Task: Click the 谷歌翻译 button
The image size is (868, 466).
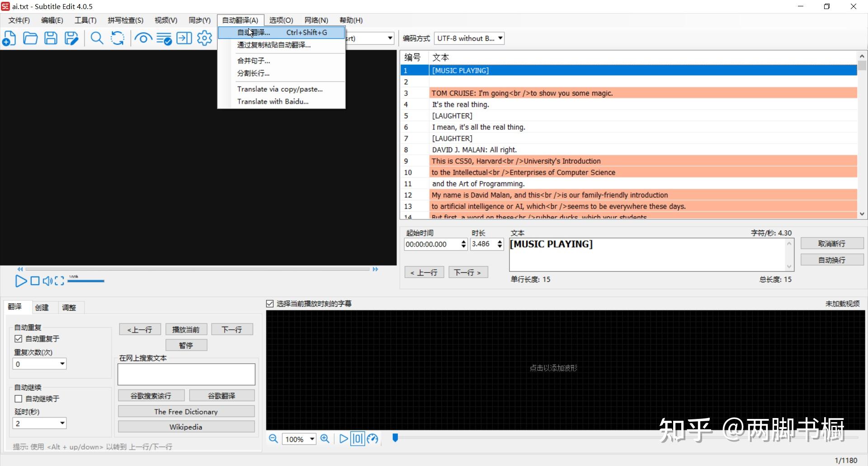Action: click(x=222, y=396)
